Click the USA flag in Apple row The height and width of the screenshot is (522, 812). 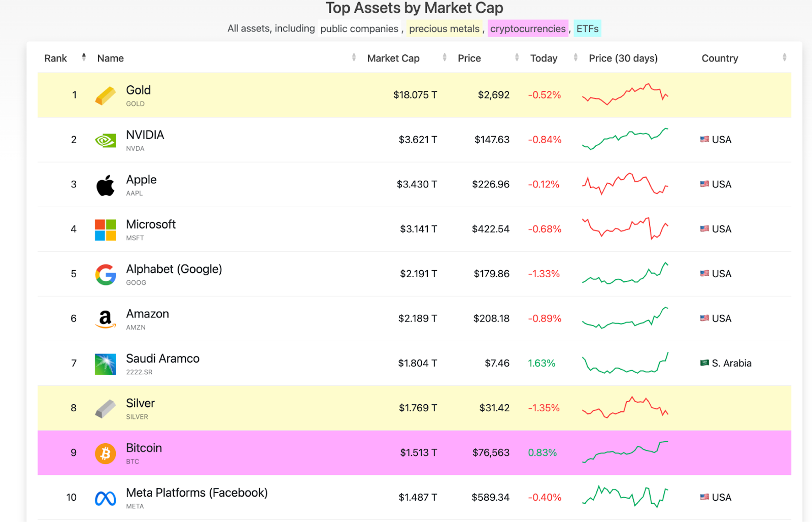[704, 184]
